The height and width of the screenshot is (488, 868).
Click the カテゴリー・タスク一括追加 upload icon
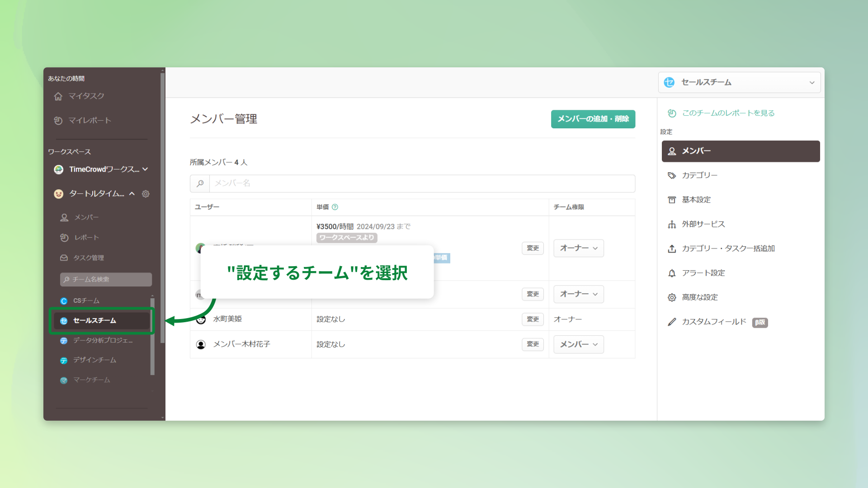click(x=672, y=248)
